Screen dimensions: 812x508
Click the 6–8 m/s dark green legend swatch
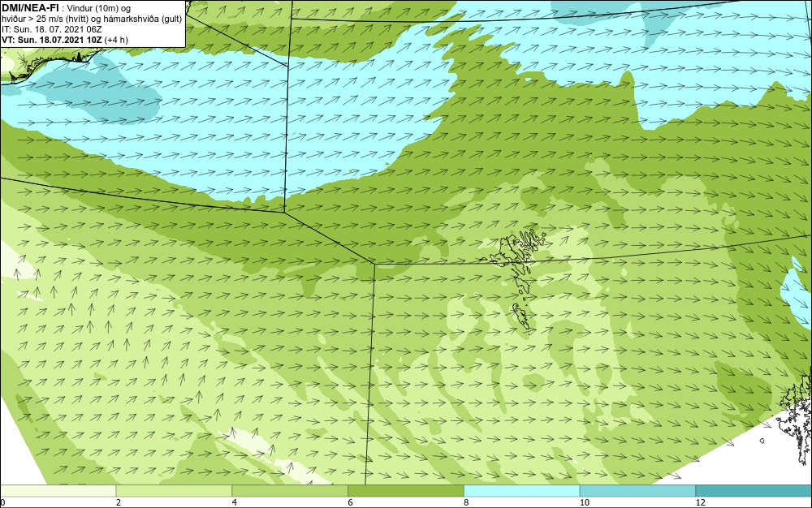tap(406, 491)
